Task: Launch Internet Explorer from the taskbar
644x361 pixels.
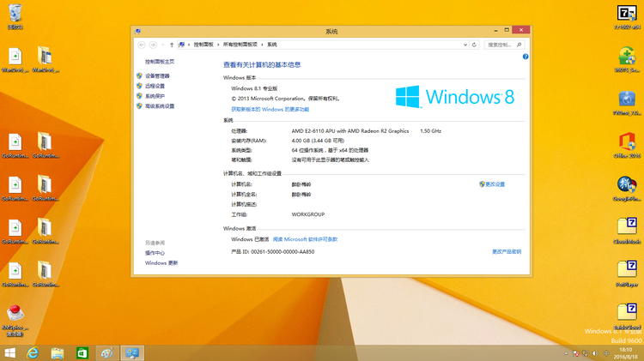Action: coord(33,352)
